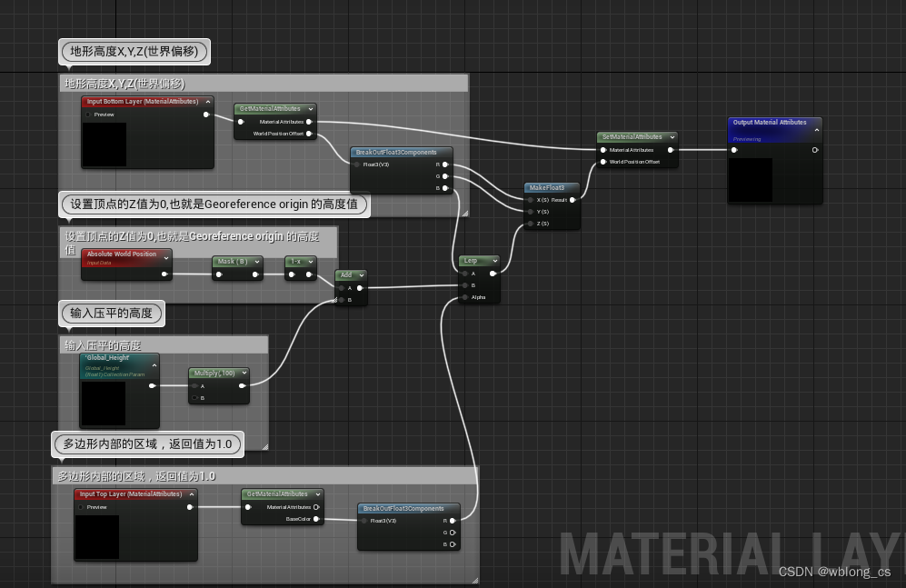Open the 1-x node dropdown
Image resolution: width=906 pixels, height=588 pixels.
click(311, 262)
